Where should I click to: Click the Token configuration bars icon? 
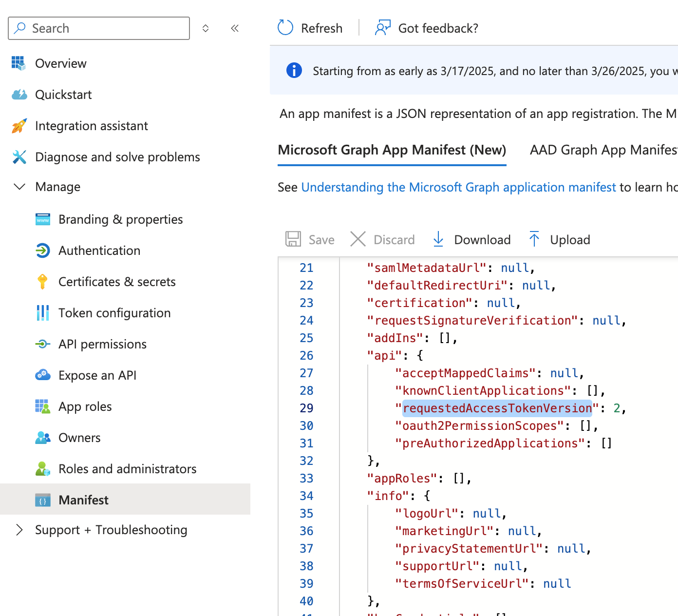tap(43, 313)
